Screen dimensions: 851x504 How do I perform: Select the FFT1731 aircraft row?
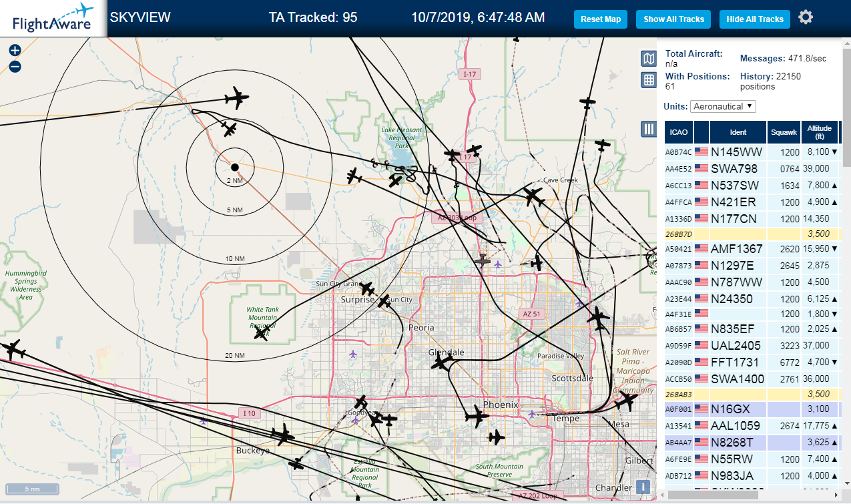point(752,362)
